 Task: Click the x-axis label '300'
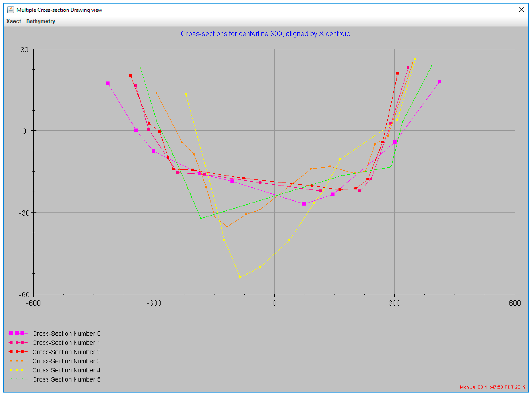(x=394, y=303)
